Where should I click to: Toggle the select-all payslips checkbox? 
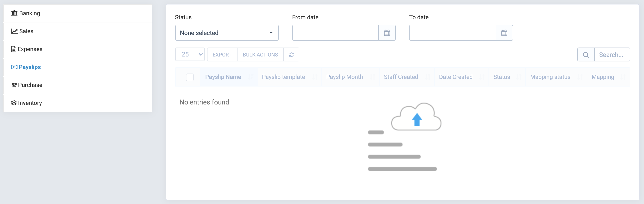tap(190, 77)
